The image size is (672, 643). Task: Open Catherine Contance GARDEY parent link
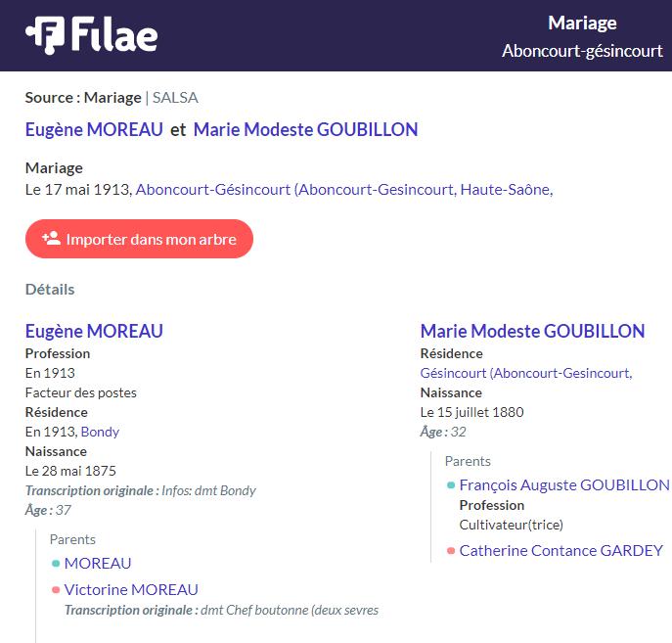(x=561, y=551)
